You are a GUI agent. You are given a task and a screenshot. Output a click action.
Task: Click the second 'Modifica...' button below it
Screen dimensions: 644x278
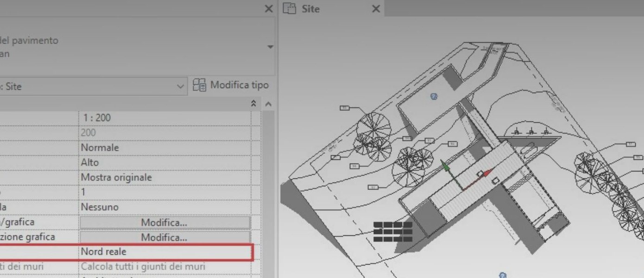[164, 237]
